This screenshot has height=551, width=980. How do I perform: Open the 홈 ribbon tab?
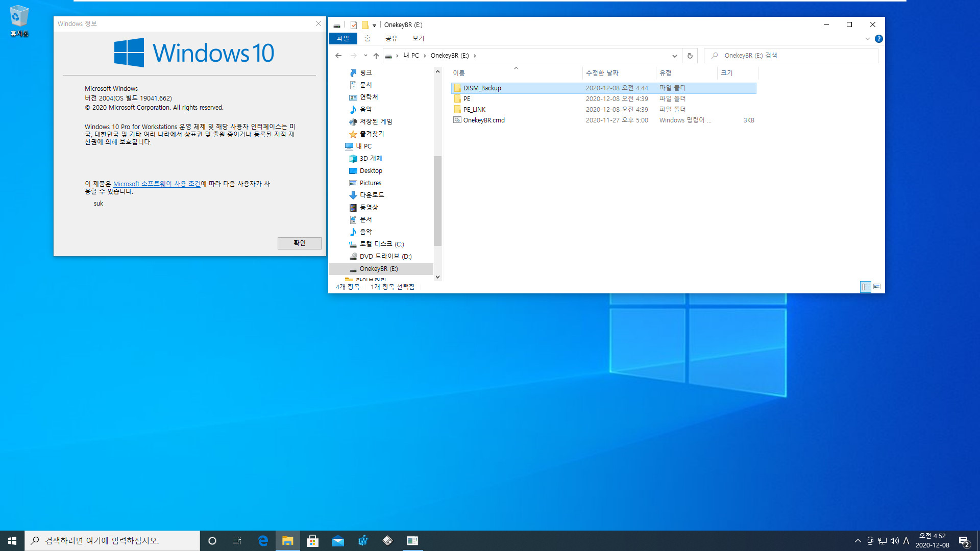pyautogui.click(x=367, y=39)
